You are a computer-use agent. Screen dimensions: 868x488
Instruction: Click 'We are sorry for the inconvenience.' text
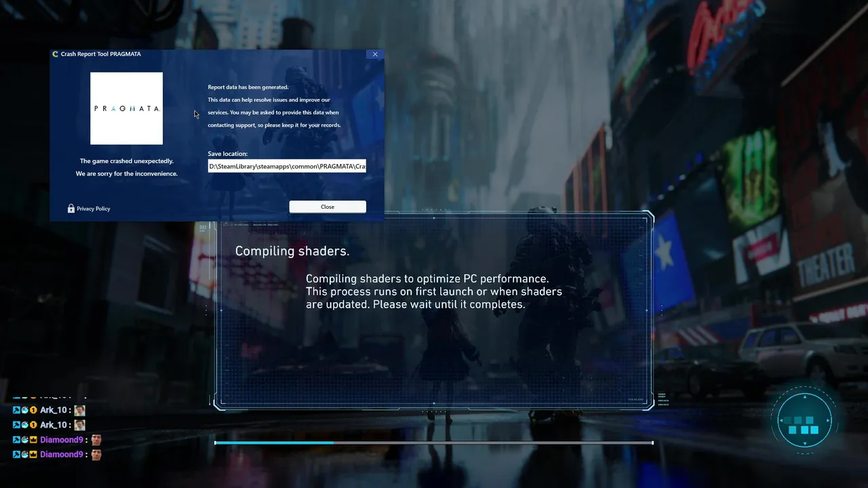[x=127, y=174]
